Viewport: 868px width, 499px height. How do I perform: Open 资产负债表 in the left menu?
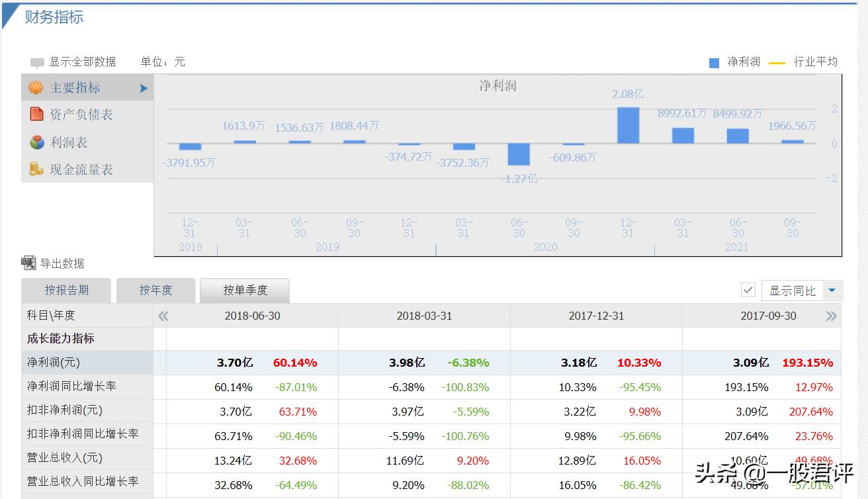pyautogui.click(x=87, y=114)
